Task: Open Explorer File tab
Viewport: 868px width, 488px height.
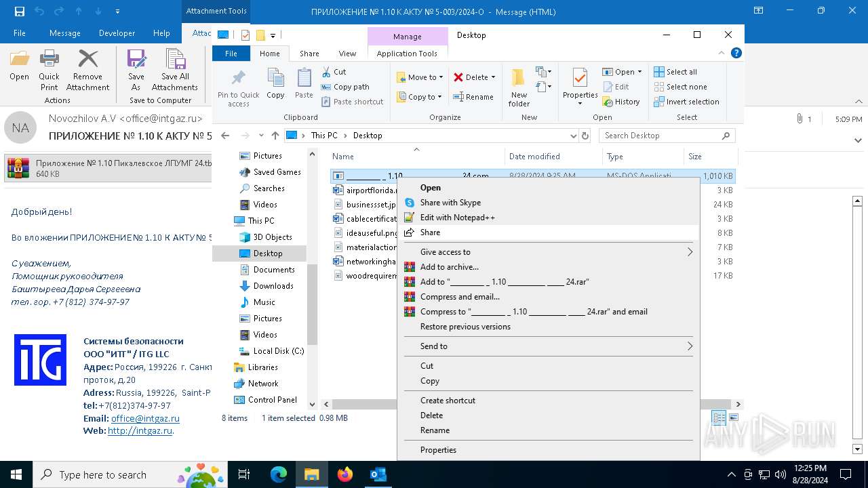Action: (x=231, y=54)
